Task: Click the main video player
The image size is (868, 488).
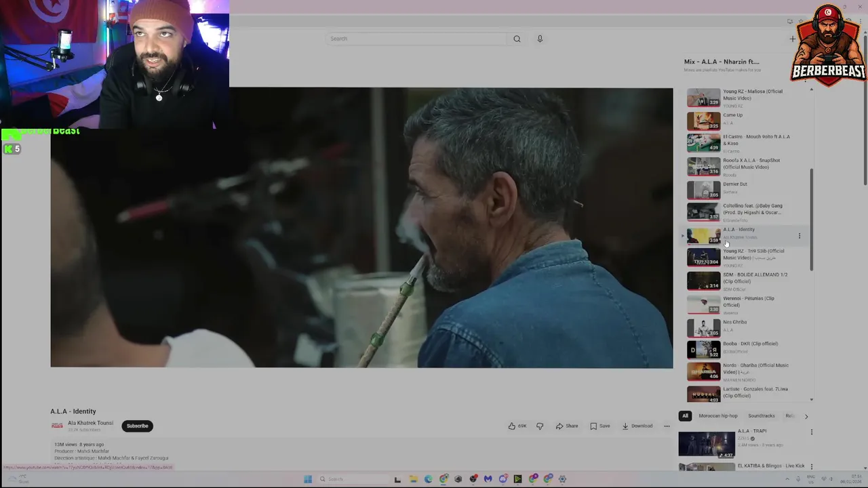Action: coord(361,228)
